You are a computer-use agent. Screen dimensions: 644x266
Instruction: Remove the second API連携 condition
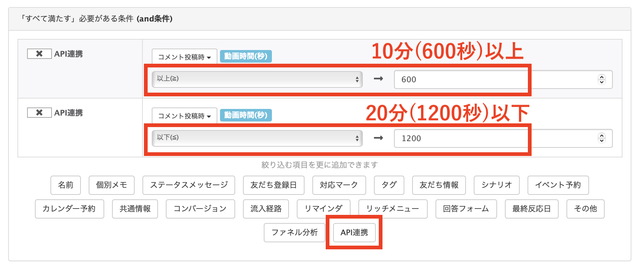[39, 112]
